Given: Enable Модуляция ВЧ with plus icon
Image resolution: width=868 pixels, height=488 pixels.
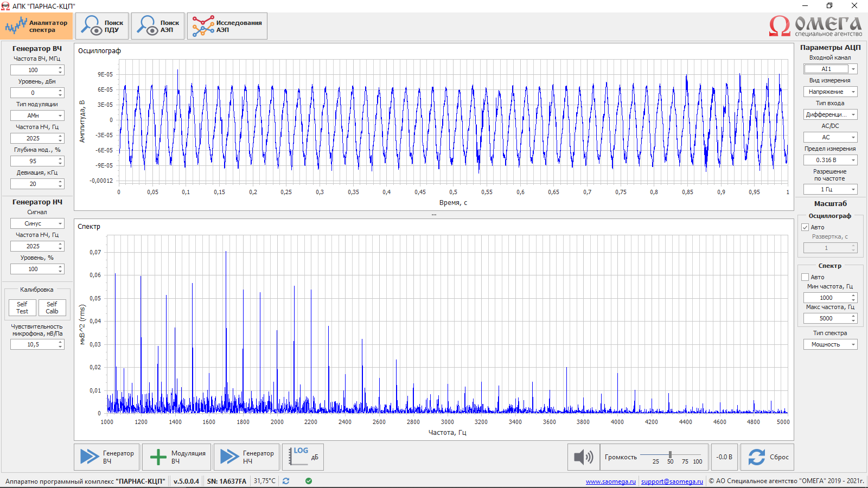Looking at the screenshot, I should tap(177, 457).
